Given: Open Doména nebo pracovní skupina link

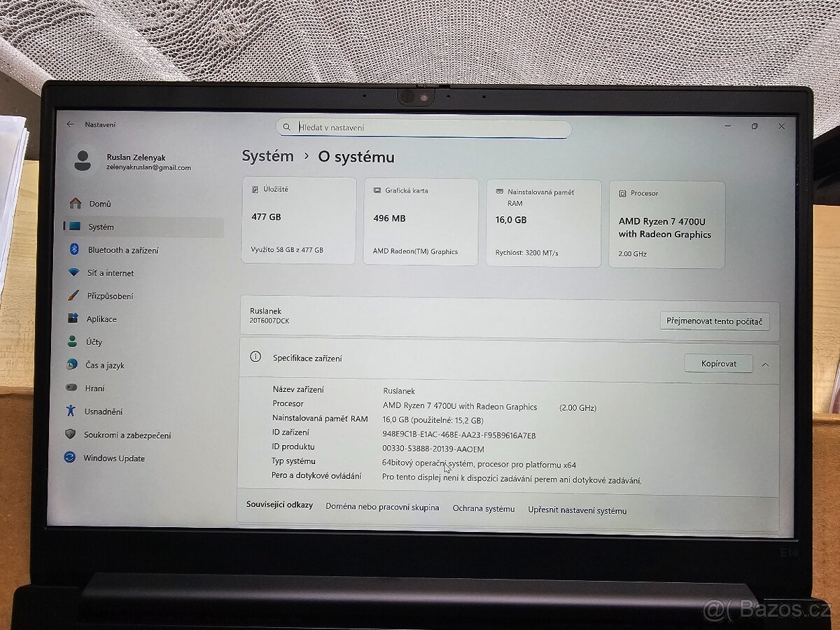Looking at the screenshot, I should [382, 507].
